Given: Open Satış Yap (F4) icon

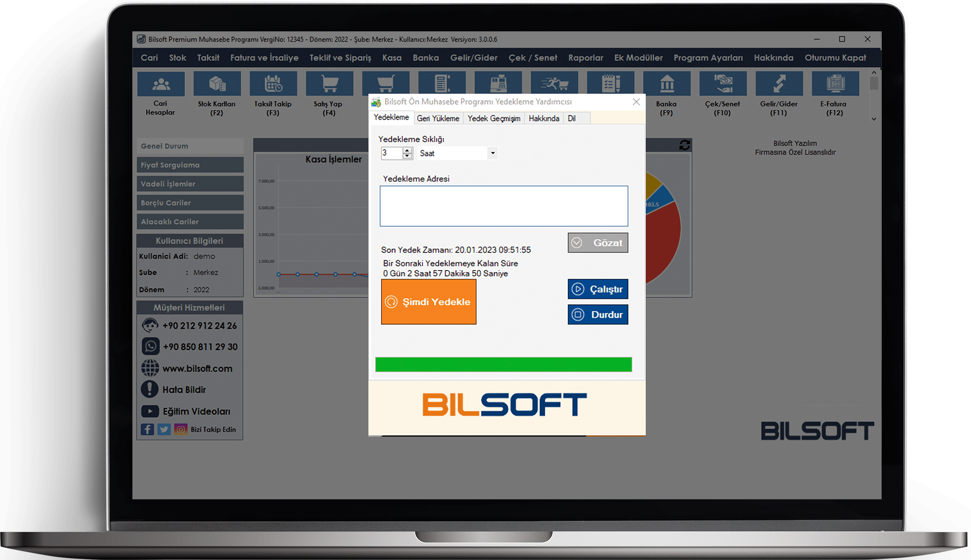Looking at the screenshot, I should coord(329,84).
